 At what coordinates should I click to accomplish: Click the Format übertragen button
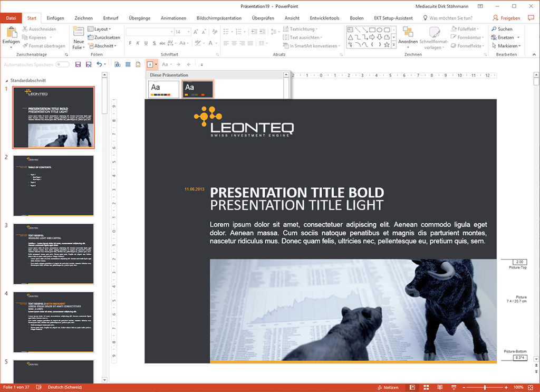(x=44, y=46)
